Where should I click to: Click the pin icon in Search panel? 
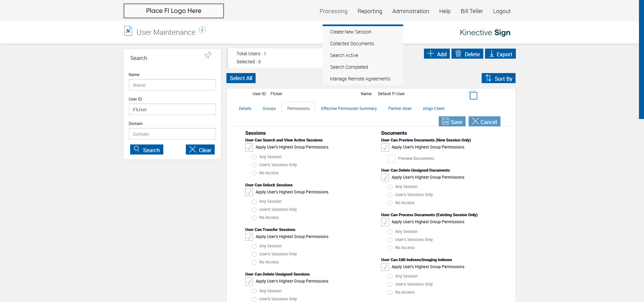pyautogui.click(x=208, y=55)
